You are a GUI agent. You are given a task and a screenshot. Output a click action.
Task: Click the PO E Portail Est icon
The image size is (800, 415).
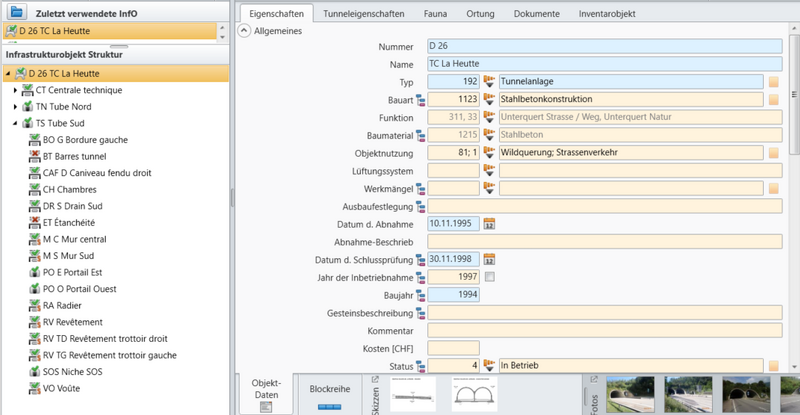(x=34, y=272)
